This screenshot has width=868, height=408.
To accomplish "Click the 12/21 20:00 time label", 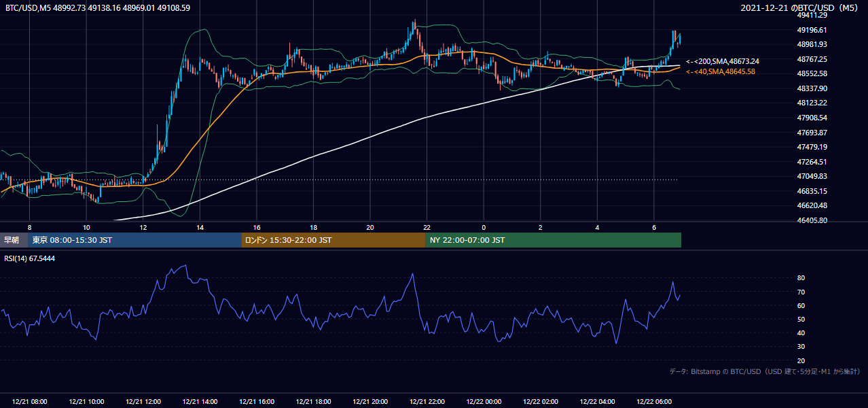I will 370,402.
